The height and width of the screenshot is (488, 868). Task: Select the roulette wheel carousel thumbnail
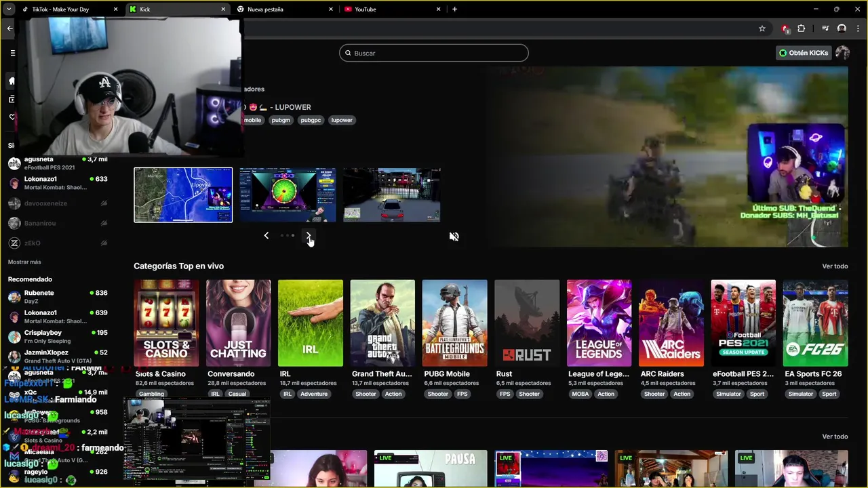(x=288, y=195)
